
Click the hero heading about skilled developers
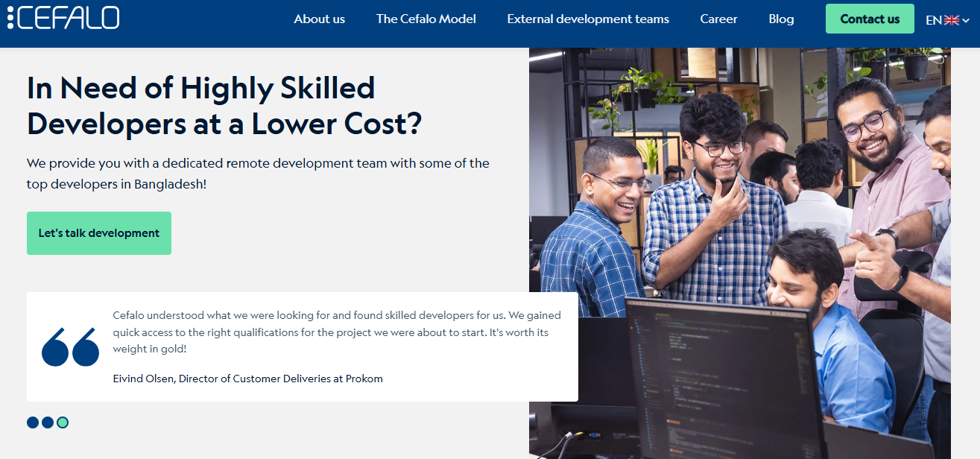pyautogui.click(x=224, y=106)
